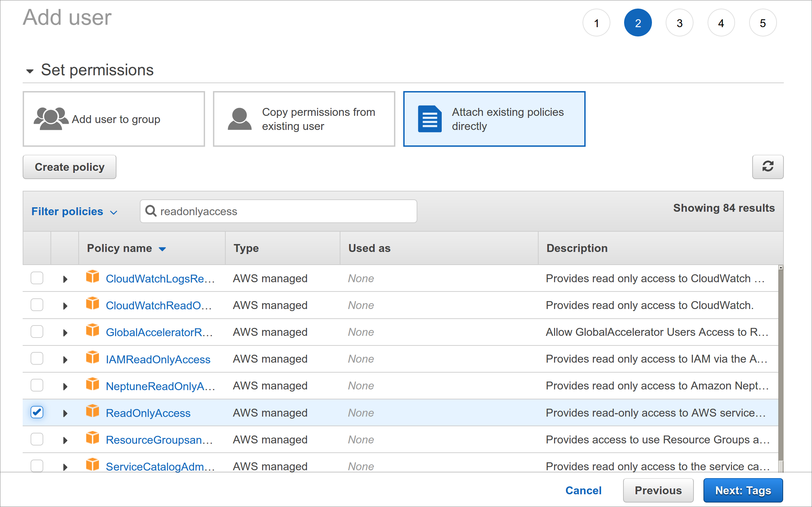Collapse the Set permissions section
The height and width of the screenshot is (507, 812).
[x=30, y=70]
